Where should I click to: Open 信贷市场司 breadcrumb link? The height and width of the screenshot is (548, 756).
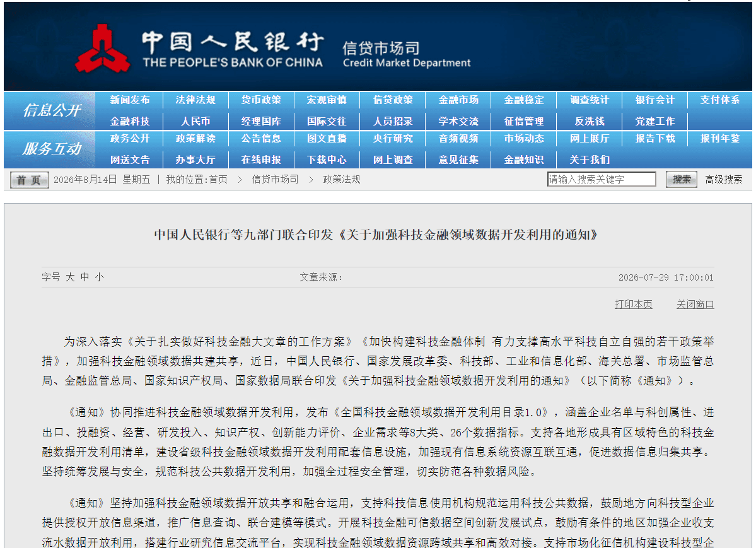(275, 180)
